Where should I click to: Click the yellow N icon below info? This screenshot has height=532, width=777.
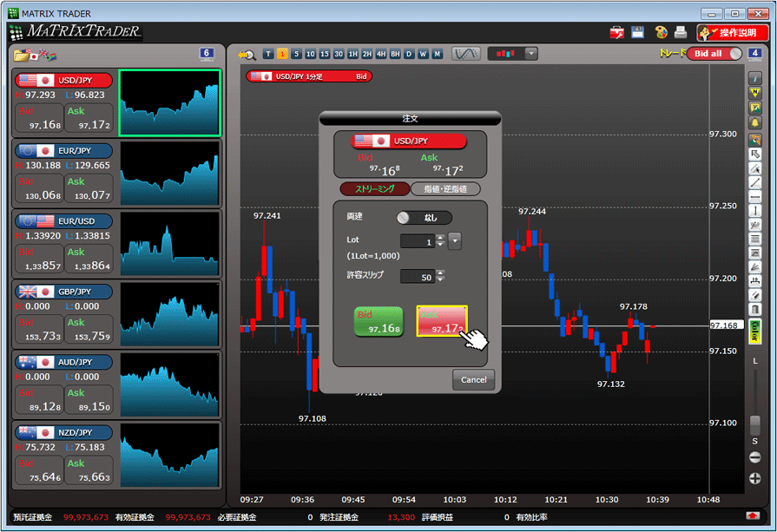tap(754, 93)
